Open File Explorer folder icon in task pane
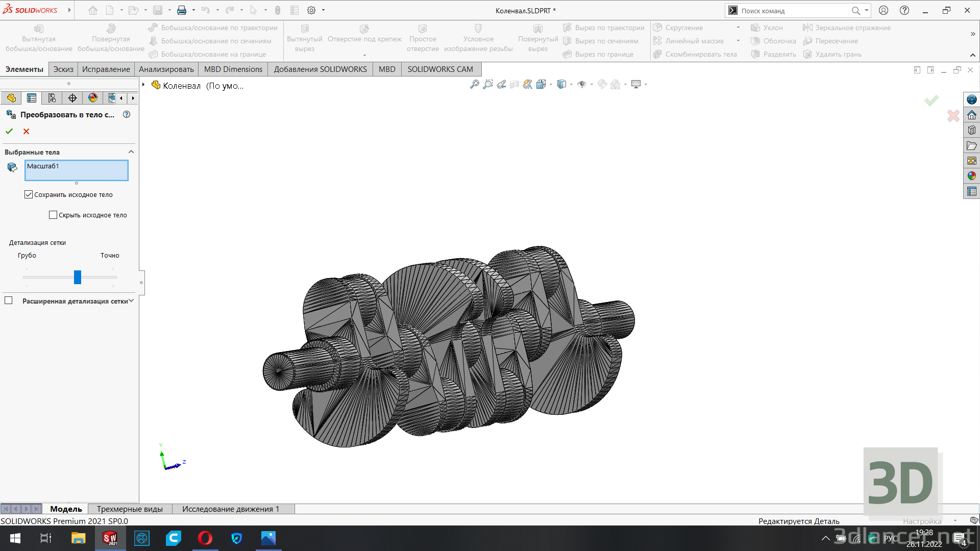Image resolution: width=980 pixels, height=551 pixels. pos(972,145)
